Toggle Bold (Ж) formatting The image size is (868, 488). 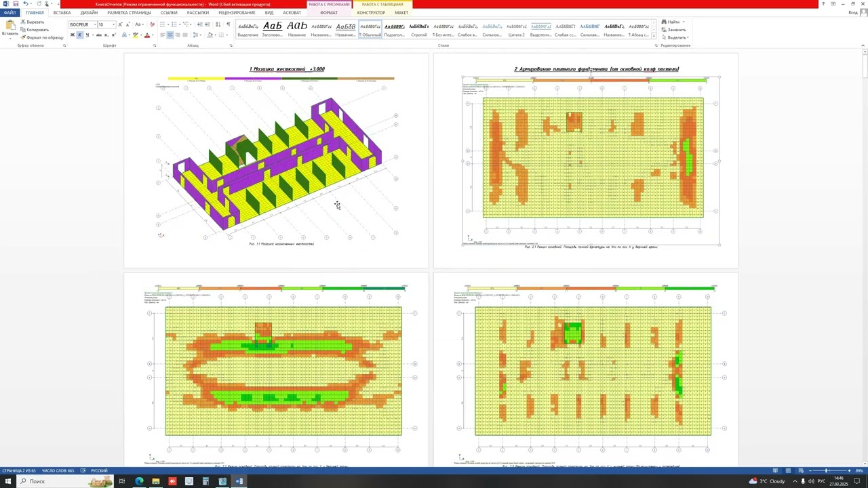click(73, 35)
